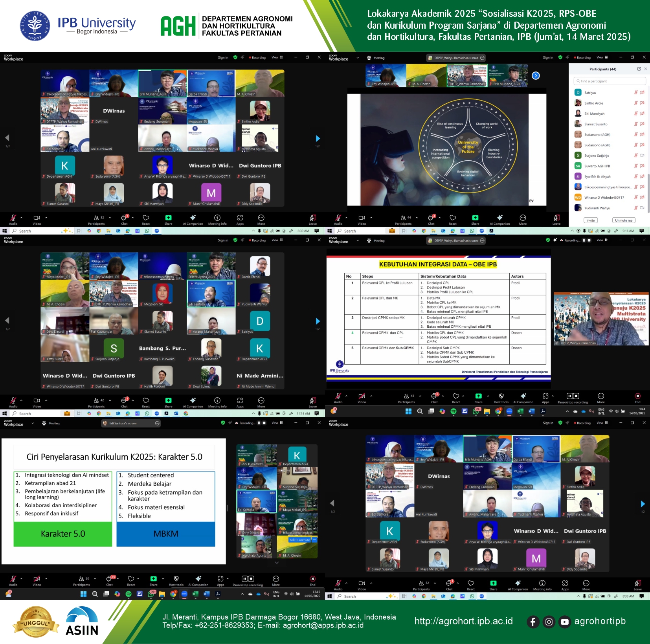Pop out the Participants (44) panel
Image resolution: width=650 pixels, height=644 pixels.
point(639,69)
